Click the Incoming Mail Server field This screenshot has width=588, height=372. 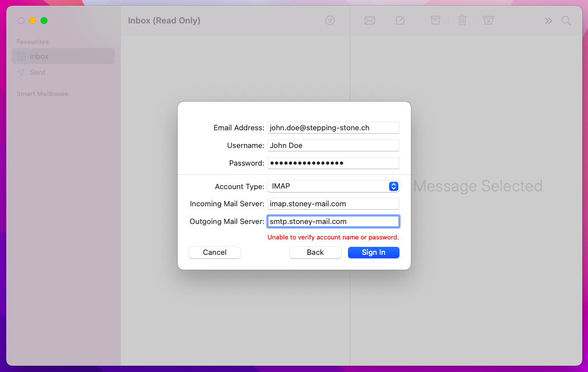(x=333, y=204)
